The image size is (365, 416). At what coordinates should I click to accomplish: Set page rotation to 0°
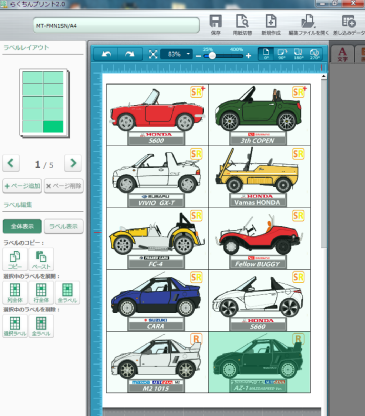266,54
